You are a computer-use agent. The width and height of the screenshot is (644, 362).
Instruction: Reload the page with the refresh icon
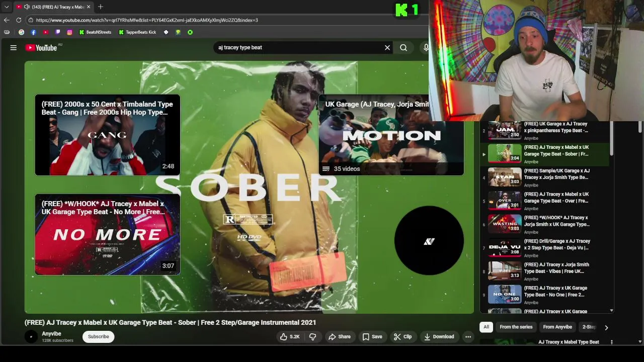(19, 20)
